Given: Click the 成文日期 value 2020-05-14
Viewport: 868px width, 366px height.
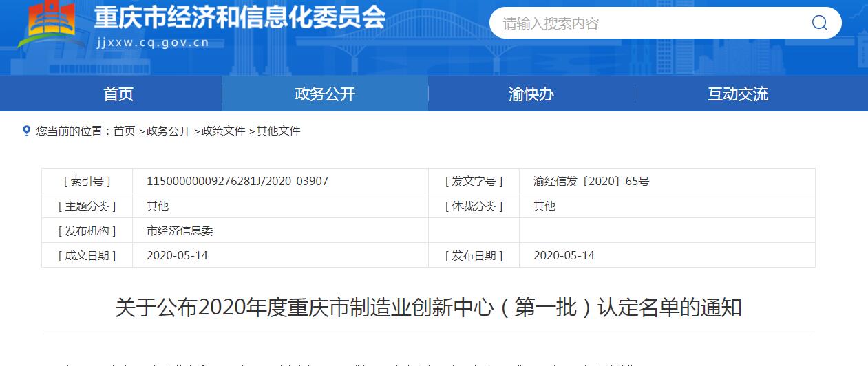Looking at the screenshot, I should coord(177,255).
